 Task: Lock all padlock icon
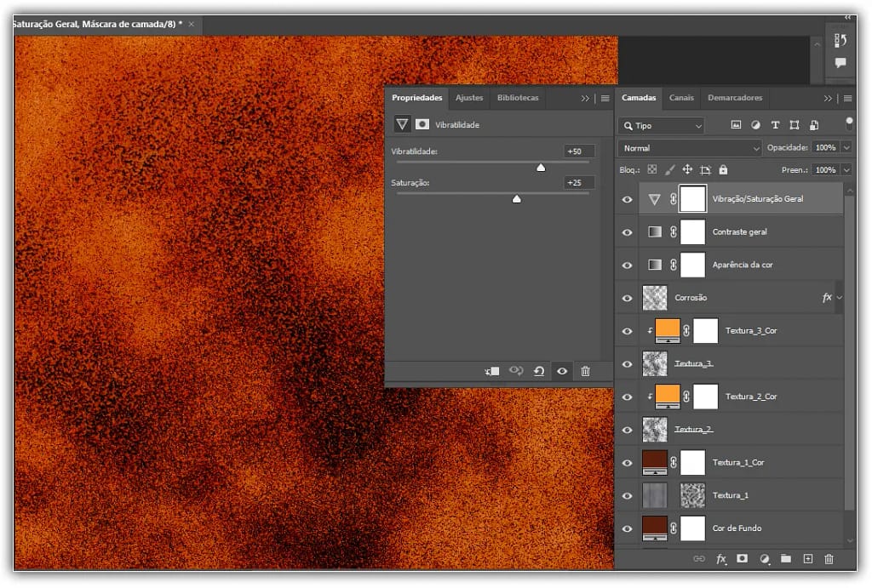coord(723,169)
